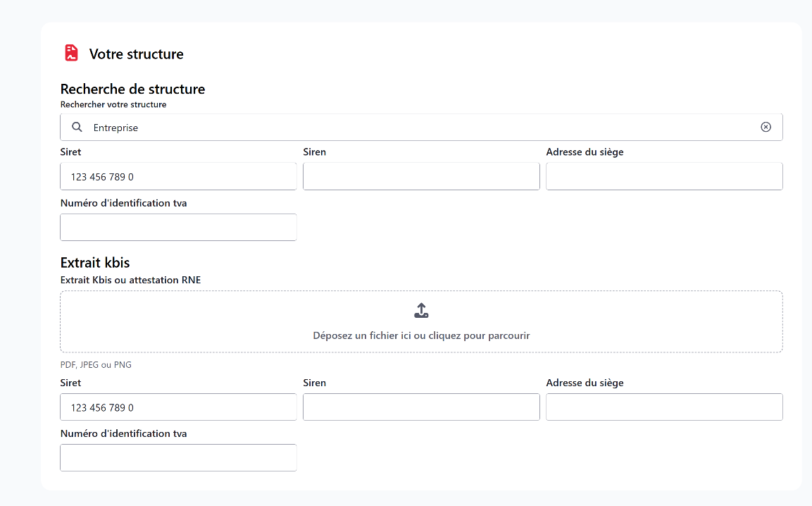Click TVA number field under Recherche de structure
Image resolution: width=812 pixels, height=506 pixels.
click(179, 227)
